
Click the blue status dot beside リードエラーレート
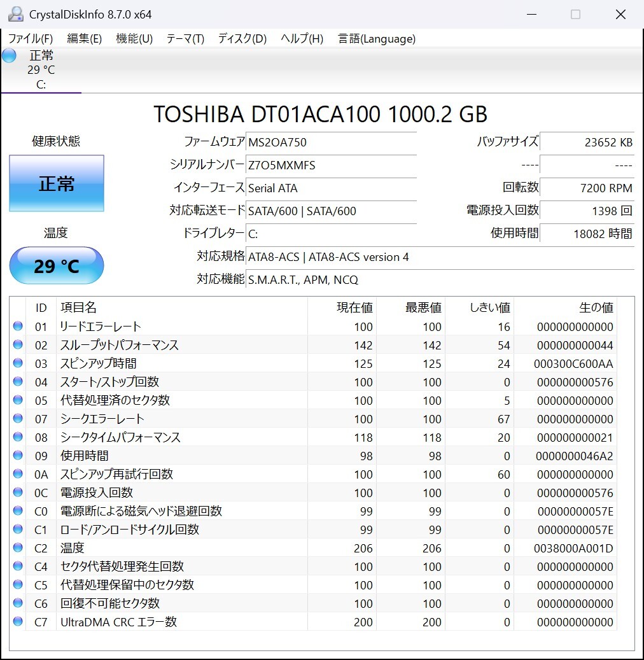tap(18, 326)
